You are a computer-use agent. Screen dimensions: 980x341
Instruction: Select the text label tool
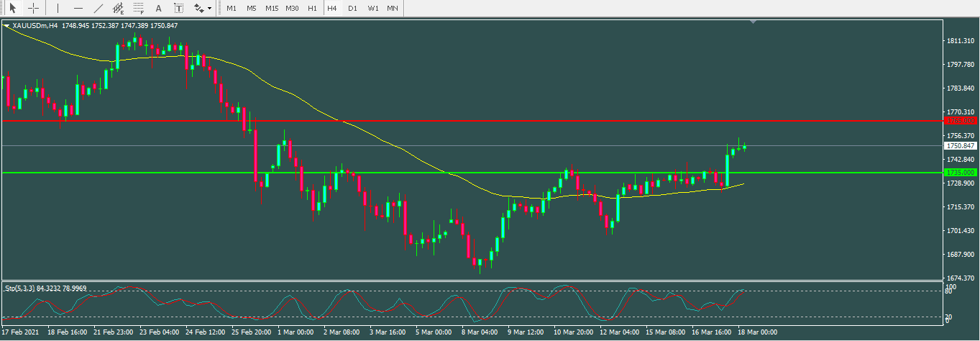coord(178,9)
